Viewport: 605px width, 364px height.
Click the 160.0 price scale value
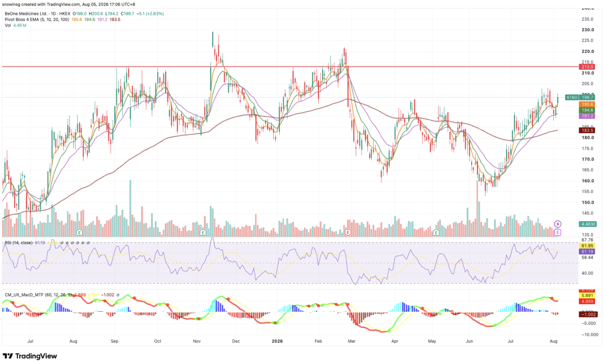pos(588,181)
